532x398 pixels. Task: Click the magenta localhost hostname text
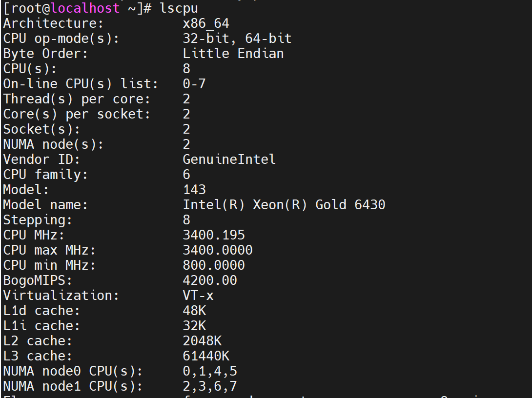point(85,8)
